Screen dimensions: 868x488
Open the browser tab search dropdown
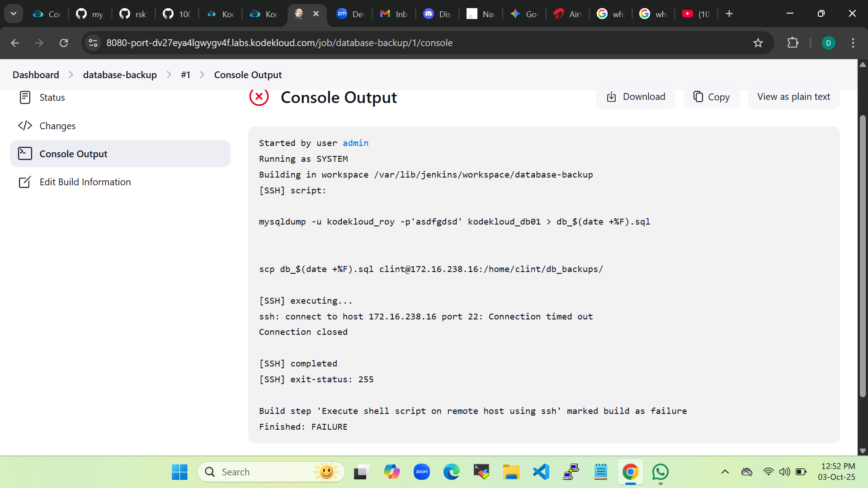click(x=14, y=14)
